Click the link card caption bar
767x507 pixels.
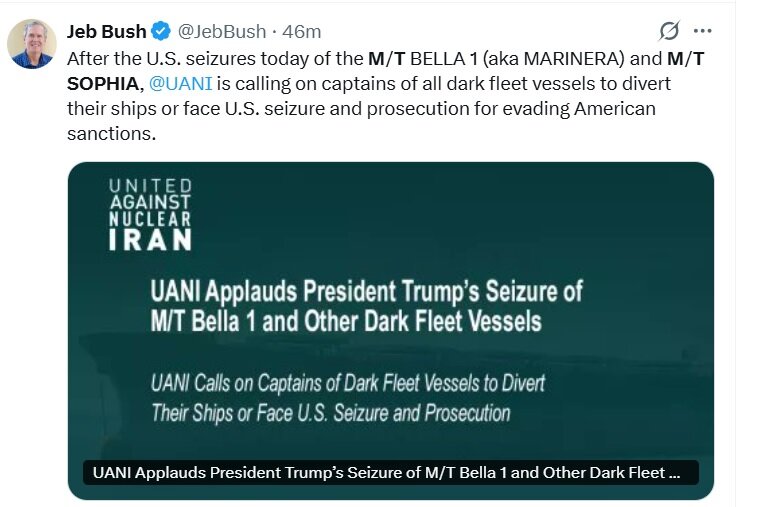pos(390,473)
